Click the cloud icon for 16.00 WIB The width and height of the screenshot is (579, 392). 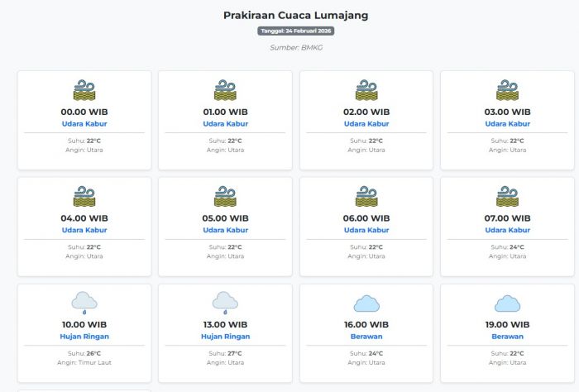click(x=366, y=304)
